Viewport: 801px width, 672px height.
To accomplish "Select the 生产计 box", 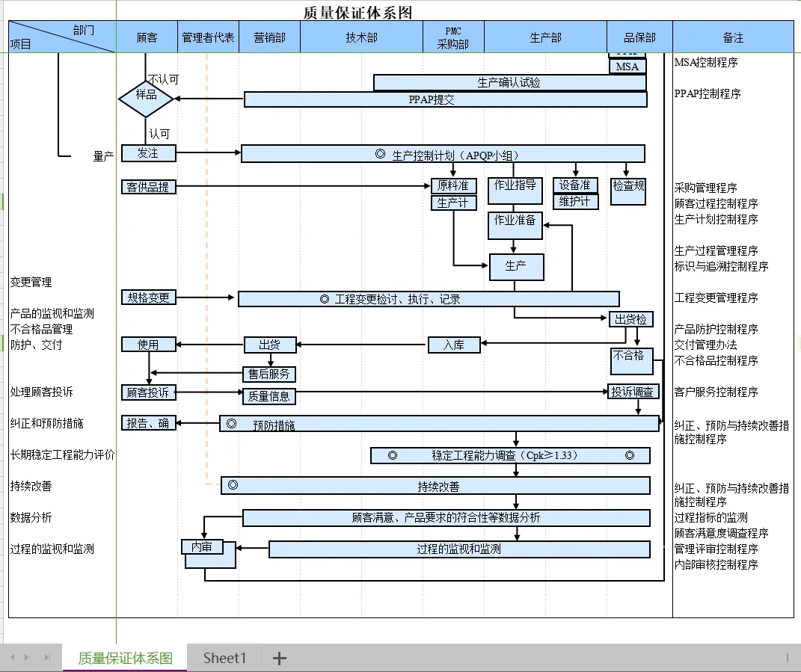I will tap(454, 203).
